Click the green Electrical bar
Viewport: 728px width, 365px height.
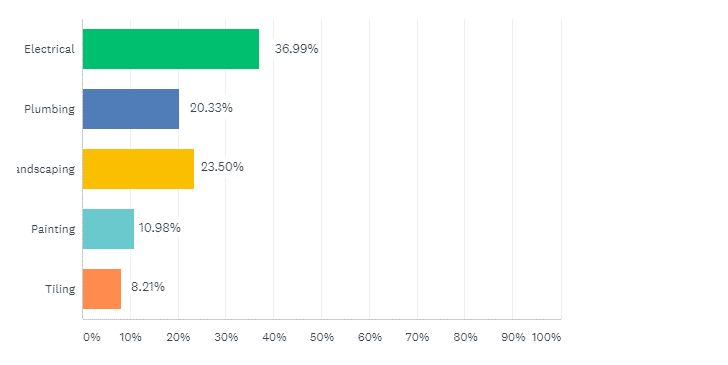click(x=171, y=49)
